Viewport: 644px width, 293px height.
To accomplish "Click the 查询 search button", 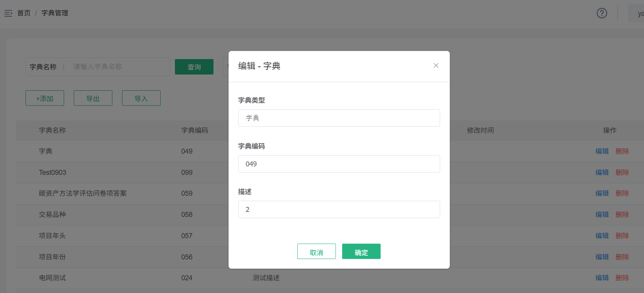I will [x=194, y=67].
